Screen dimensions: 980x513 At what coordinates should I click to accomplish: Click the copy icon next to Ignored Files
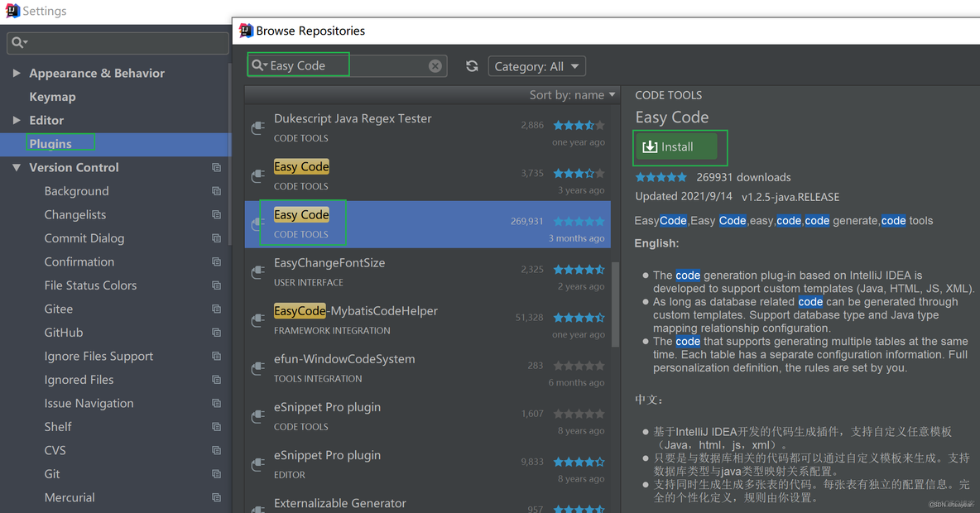[x=216, y=380]
